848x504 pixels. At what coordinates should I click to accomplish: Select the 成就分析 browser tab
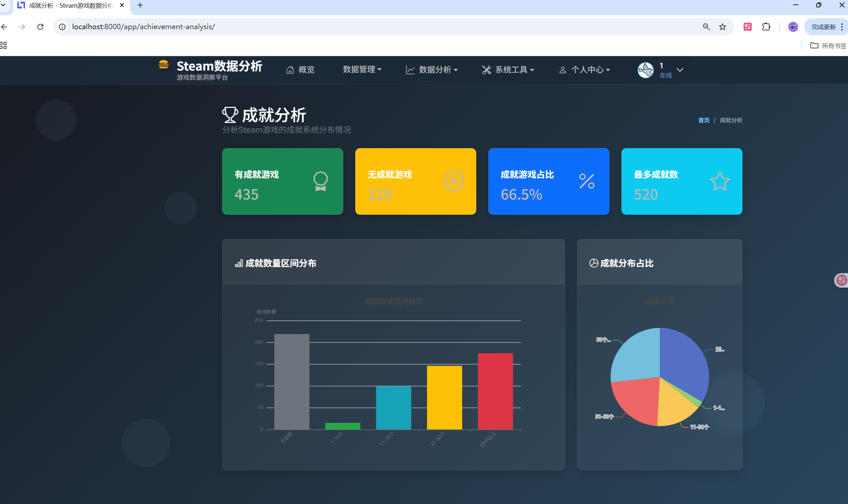[71, 5]
